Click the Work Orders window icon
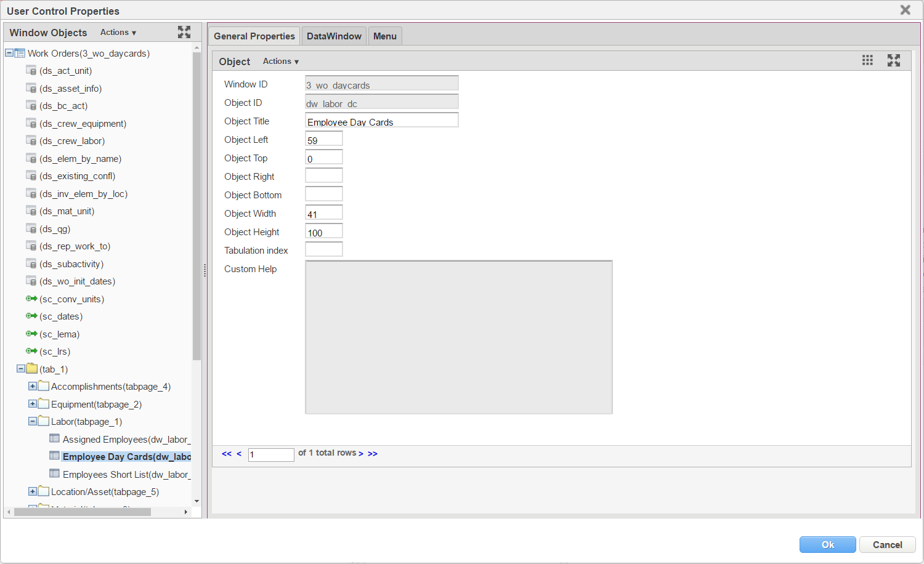 20,54
